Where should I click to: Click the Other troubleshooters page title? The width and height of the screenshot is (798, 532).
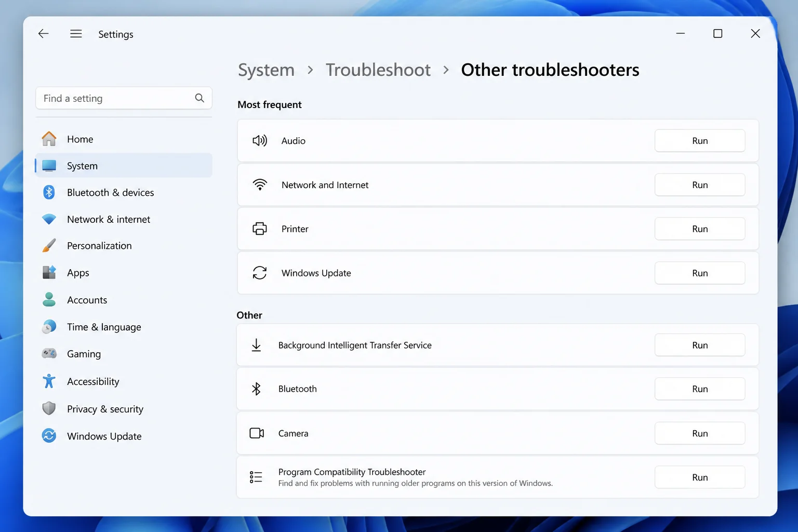[x=550, y=70]
